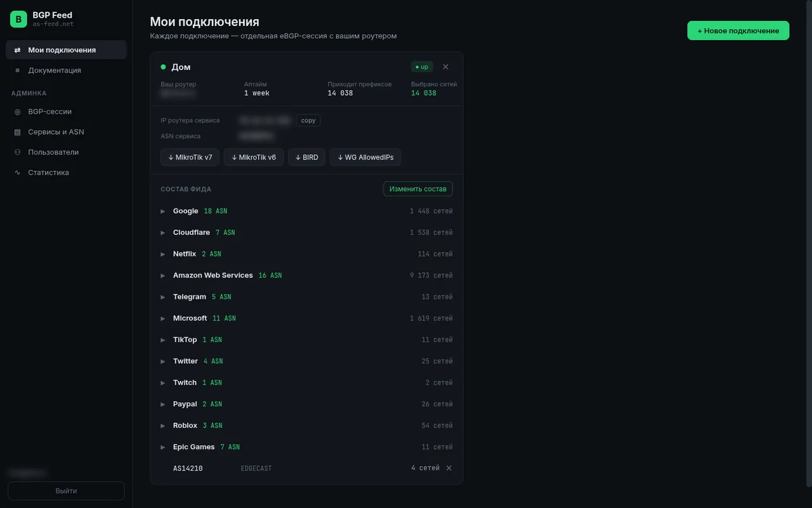The image size is (812, 508).
Task: Click the 9 173 сетей count
Action: tap(431, 276)
